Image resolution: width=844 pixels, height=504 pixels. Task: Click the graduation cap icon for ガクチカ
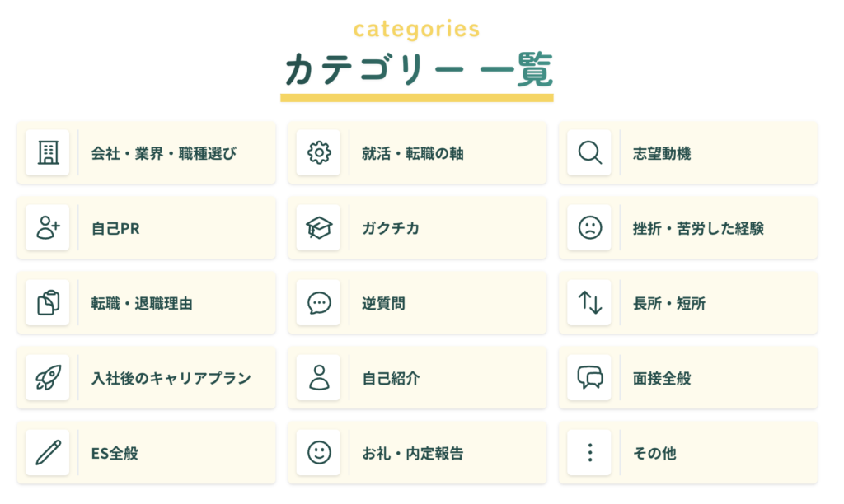[x=319, y=228]
